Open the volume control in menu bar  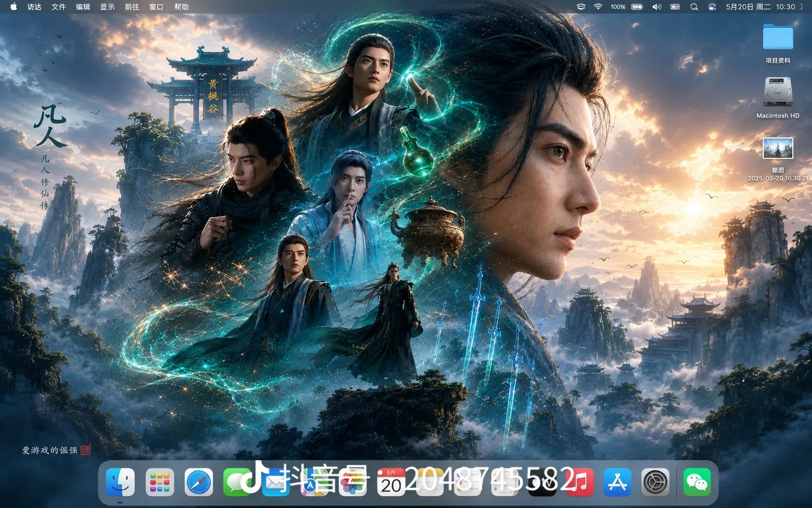(657, 7)
